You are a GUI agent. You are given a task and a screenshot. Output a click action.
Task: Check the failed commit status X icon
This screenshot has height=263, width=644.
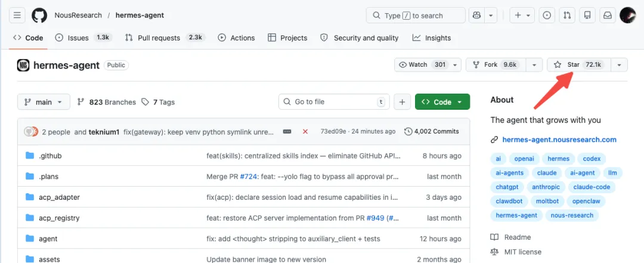[305, 132]
